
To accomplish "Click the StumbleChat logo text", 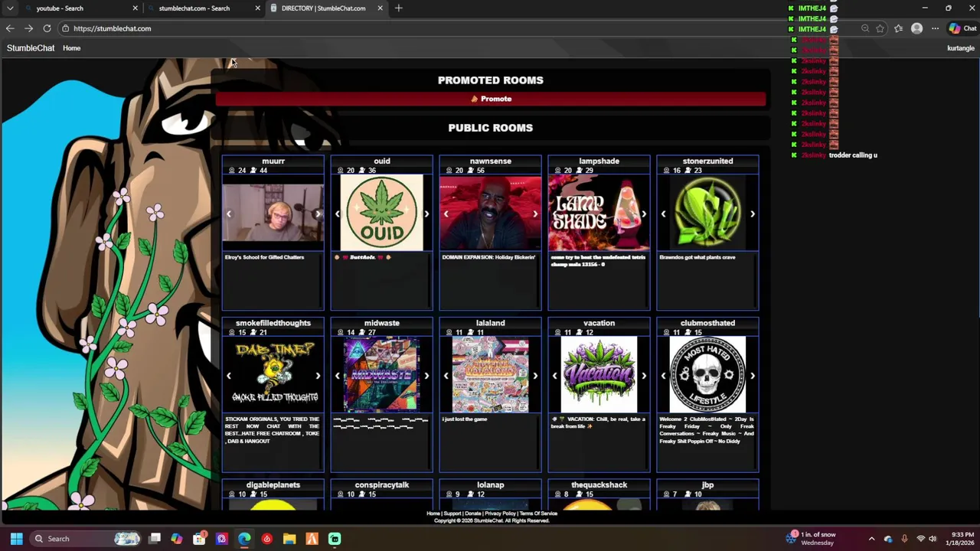I will (x=31, y=48).
